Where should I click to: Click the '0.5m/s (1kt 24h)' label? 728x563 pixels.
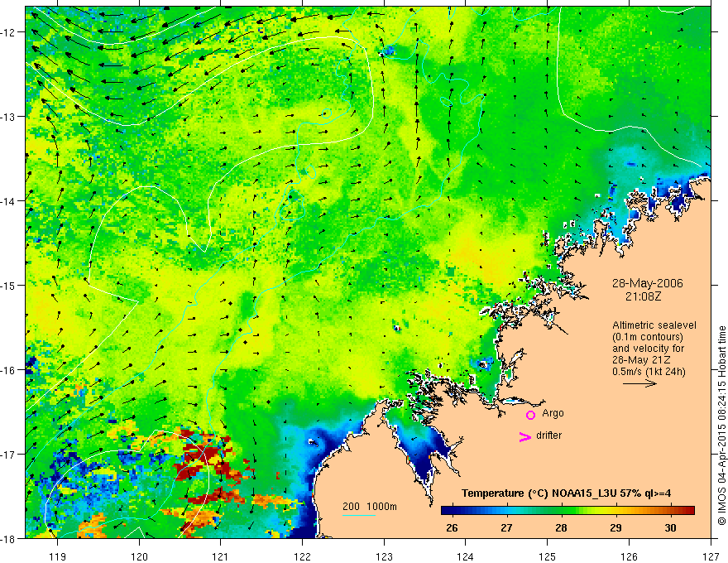click(x=649, y=372)
